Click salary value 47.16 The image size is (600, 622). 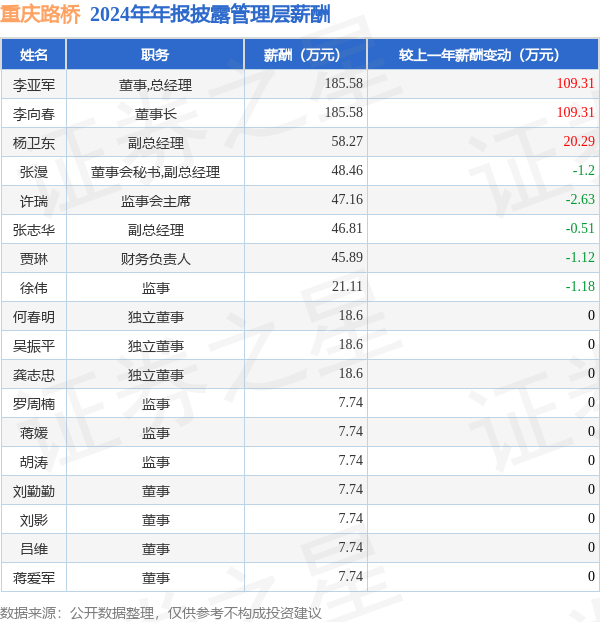(x=347, y=199)
